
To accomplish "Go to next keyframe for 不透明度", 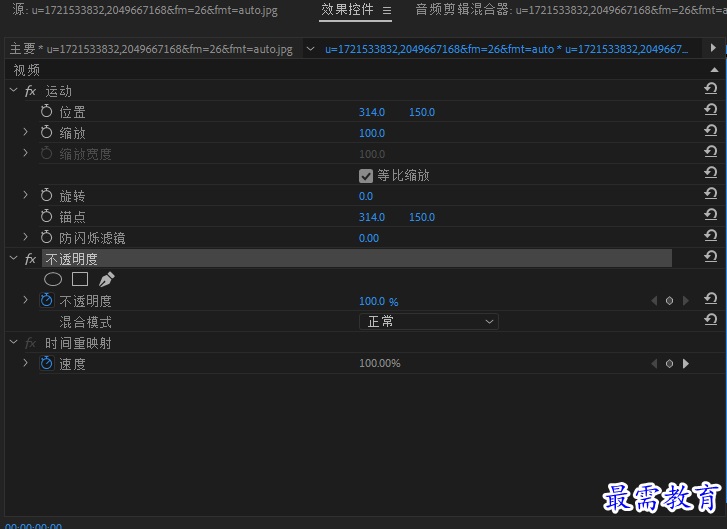I will [x=686, y=301].
